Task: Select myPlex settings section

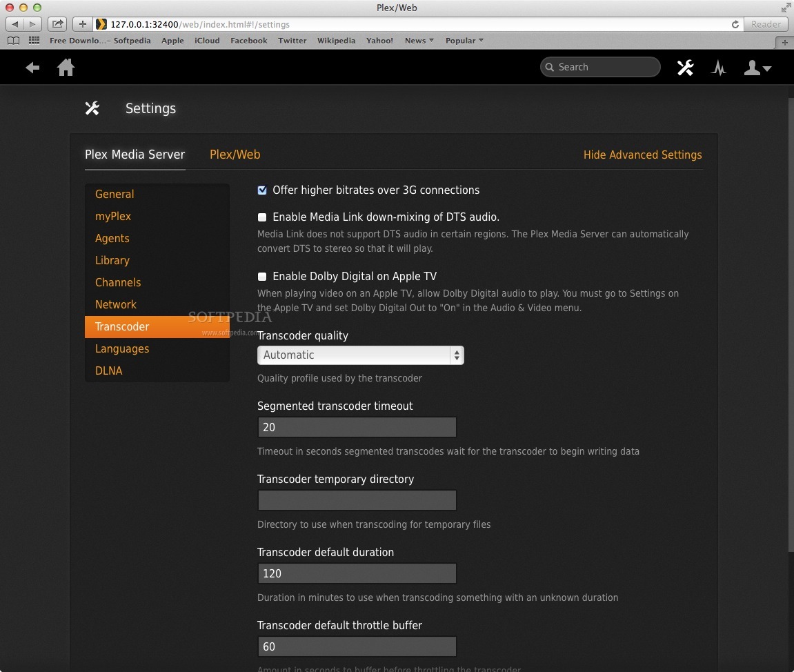Action: tap(157, 216)
